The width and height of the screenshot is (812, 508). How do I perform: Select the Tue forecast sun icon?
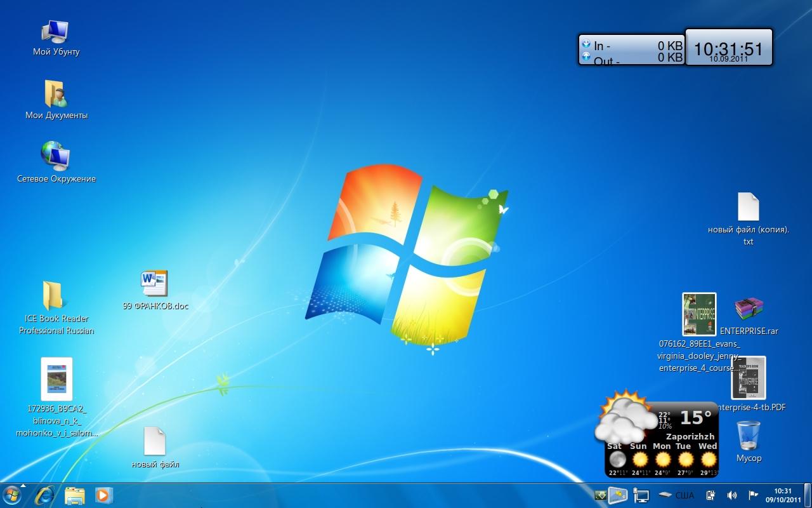point(685,459)
